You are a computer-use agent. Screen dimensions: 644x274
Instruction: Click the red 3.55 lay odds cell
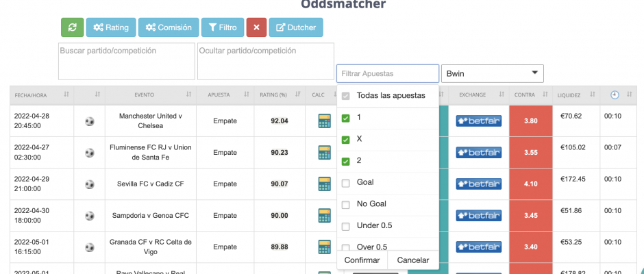coord(531,152)
